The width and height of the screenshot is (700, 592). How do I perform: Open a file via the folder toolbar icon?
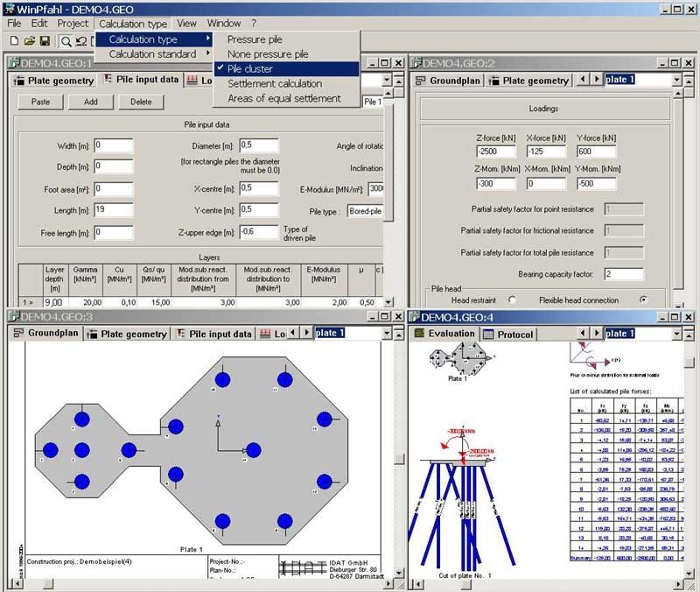pyautogui.click(x=30, y=41)
